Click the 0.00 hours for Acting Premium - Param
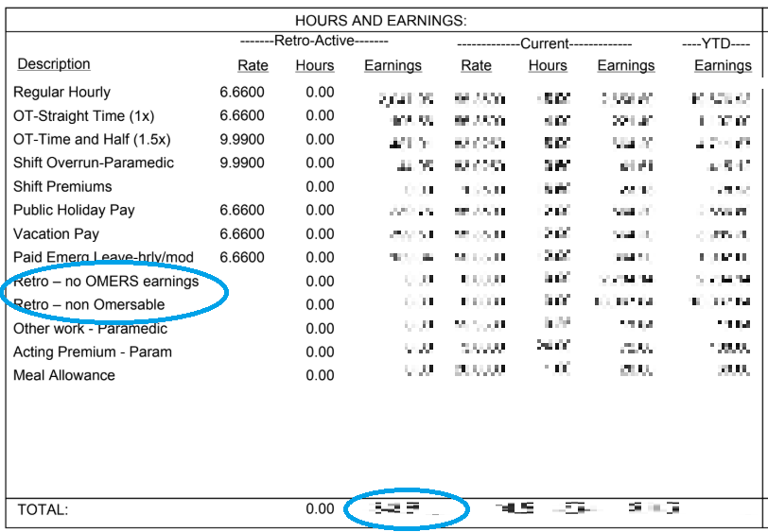Image resolution: width=768 pixels, height=532 pixels. (x=320, y=352)
